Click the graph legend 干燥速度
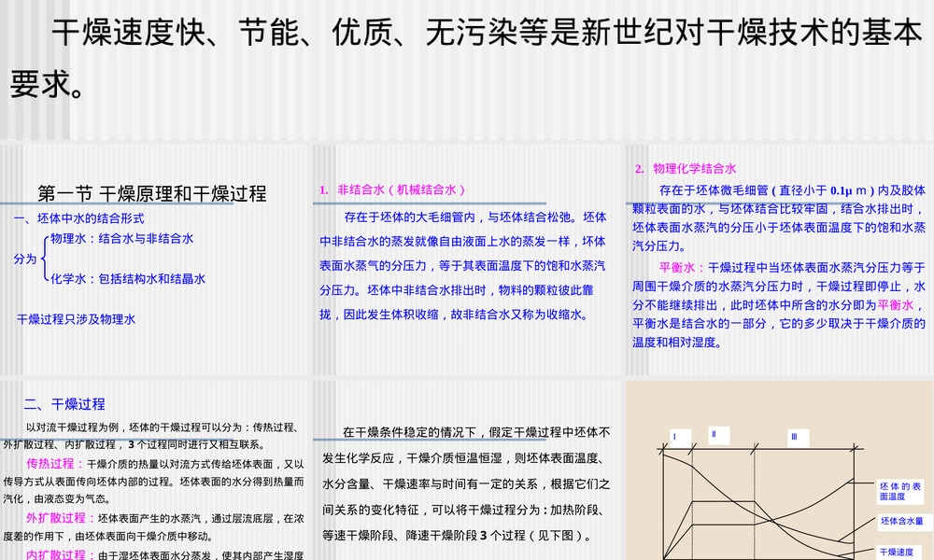The height and width of the screenshot is (560, 934). [x=897, y=552]
